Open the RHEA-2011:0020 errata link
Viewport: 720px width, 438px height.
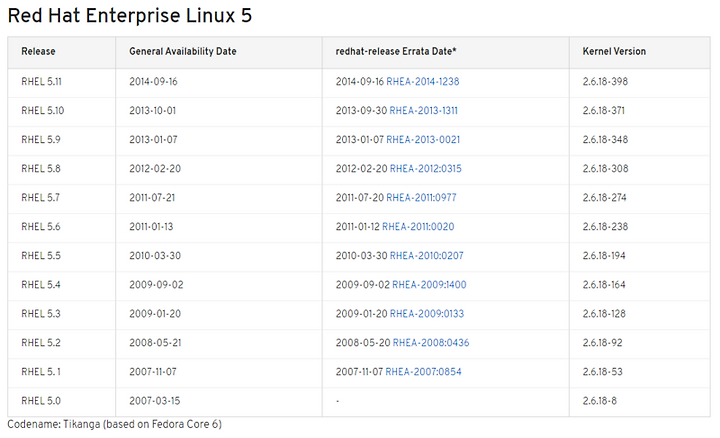tap(418, 226)
